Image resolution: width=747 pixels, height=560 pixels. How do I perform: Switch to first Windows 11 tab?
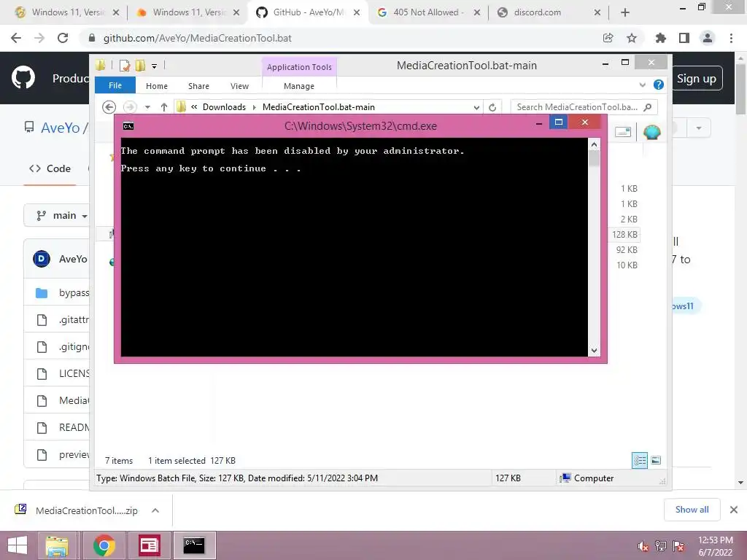[67, 13]
